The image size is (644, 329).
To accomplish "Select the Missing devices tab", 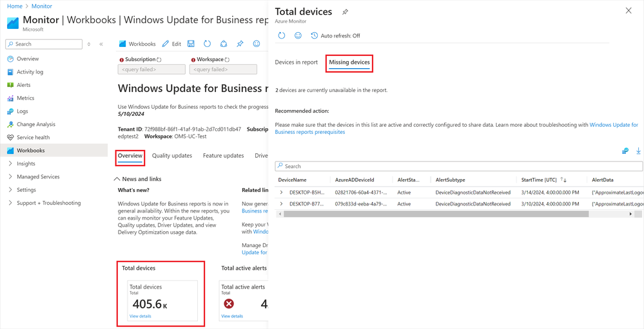I will click(x=349, y=62).
